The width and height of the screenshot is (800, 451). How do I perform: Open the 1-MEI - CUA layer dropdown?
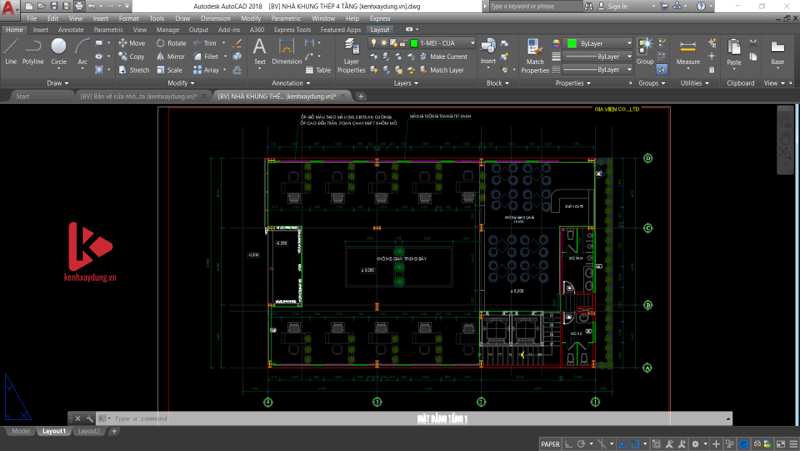[x=439, y=44]
